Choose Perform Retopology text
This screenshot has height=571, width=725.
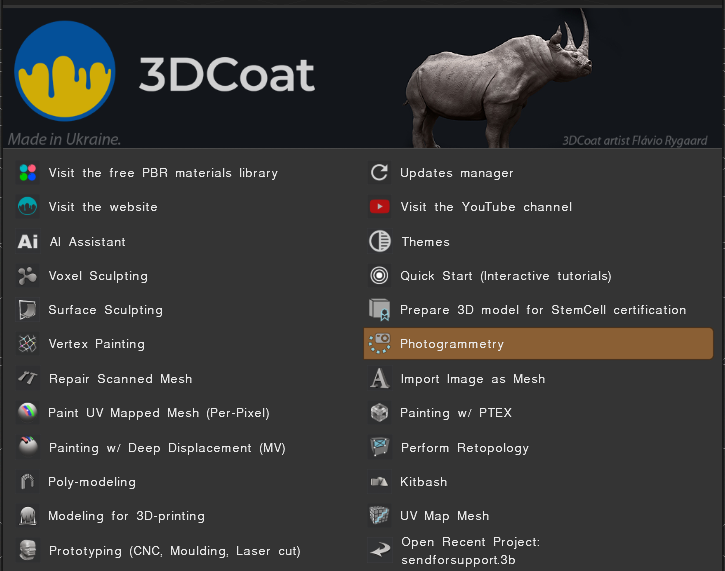pos(465,448)
